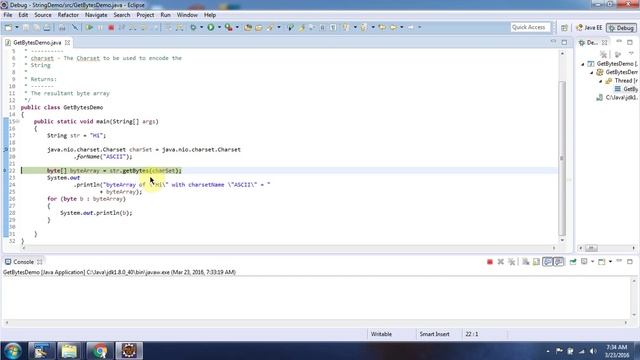Click the 'Smart Insert' status bar entry
The image size is (640, 360).
(434, 334)
